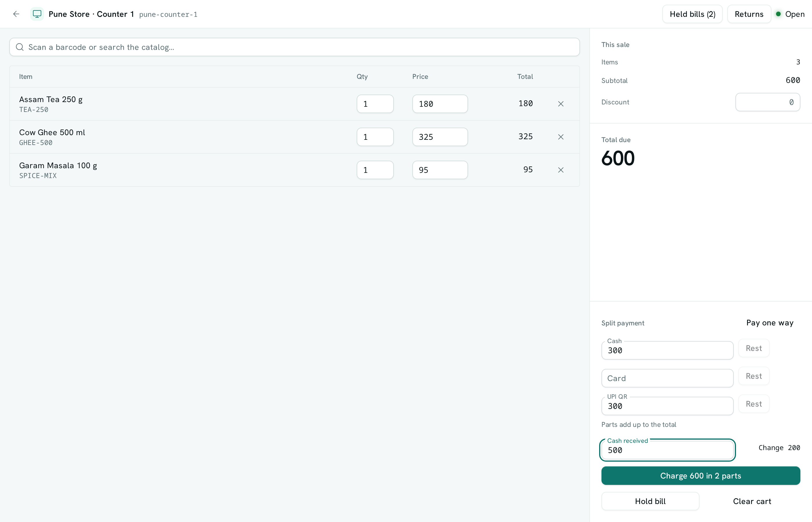Image resolution: width=812 pixels, height=522 pixels.
Task: Click the Discount input field
Action: (x=767, y=102)
